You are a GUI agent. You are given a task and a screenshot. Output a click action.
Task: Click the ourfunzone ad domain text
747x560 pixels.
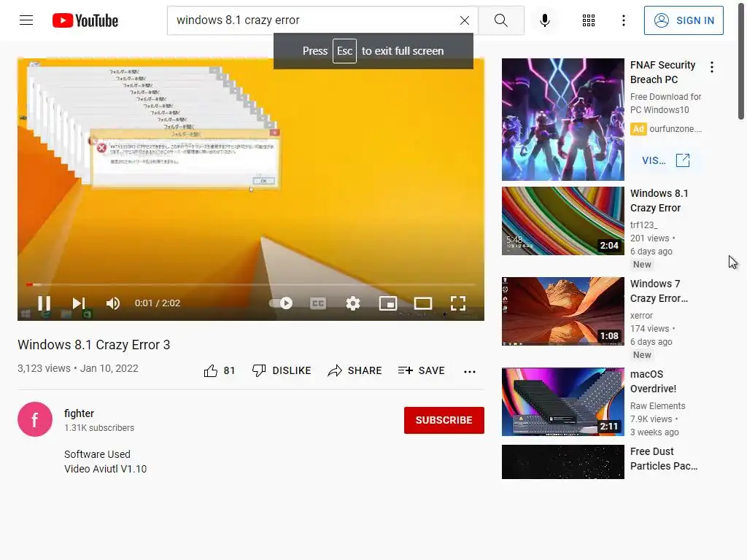pyautogui.click(x=675, y=128)
